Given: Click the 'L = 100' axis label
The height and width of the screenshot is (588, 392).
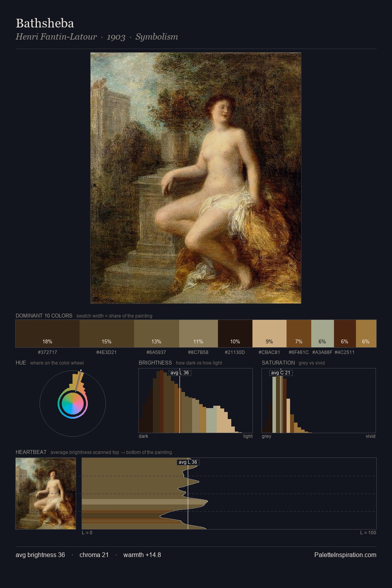Looking at the screenshot, I should coord(368,532).
